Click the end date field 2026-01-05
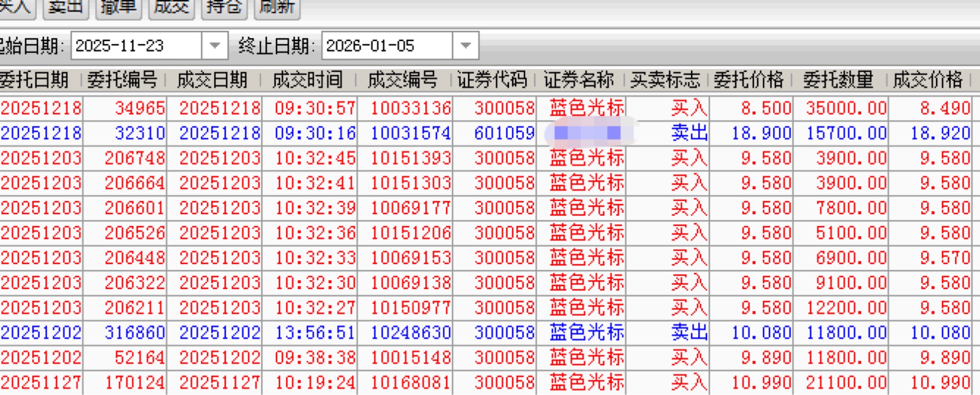 pyautogui.click(x=387, y=46)
